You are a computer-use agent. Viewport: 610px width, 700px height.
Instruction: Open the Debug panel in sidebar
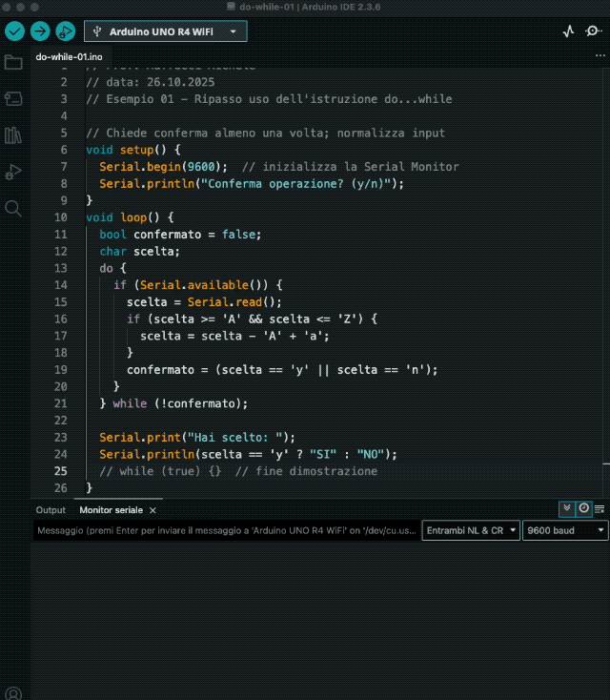click(x=13, y=172)
